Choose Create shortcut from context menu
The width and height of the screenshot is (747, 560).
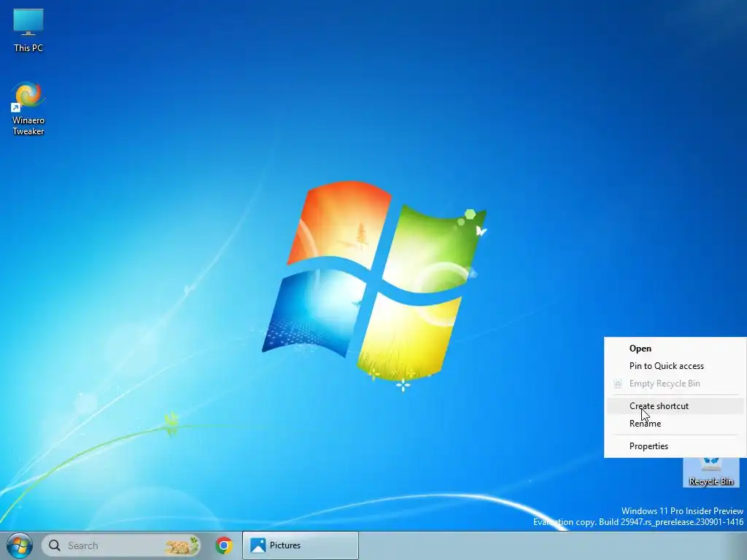[675, 405]
